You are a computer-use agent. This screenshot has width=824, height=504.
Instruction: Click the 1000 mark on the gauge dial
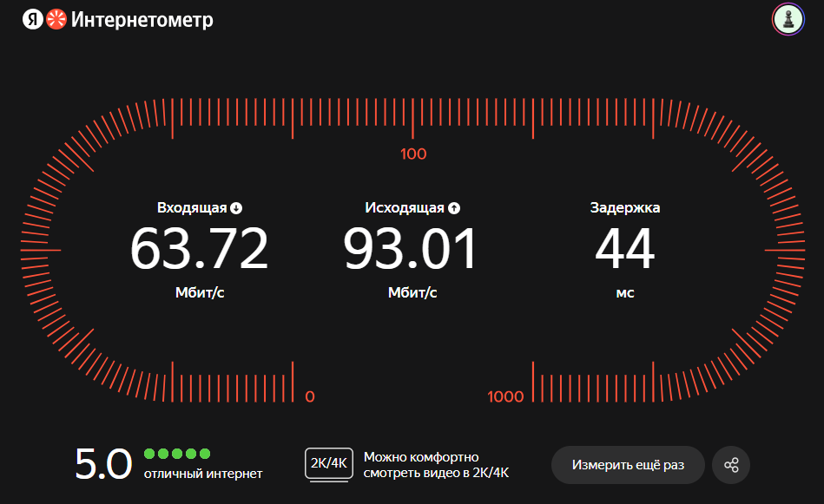tap(507, 396)
